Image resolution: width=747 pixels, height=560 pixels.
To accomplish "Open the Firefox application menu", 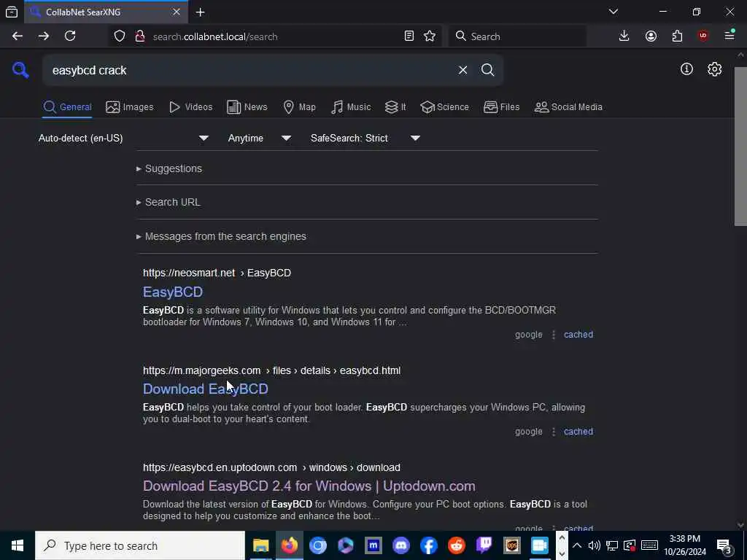I will (x=729, y=36).
